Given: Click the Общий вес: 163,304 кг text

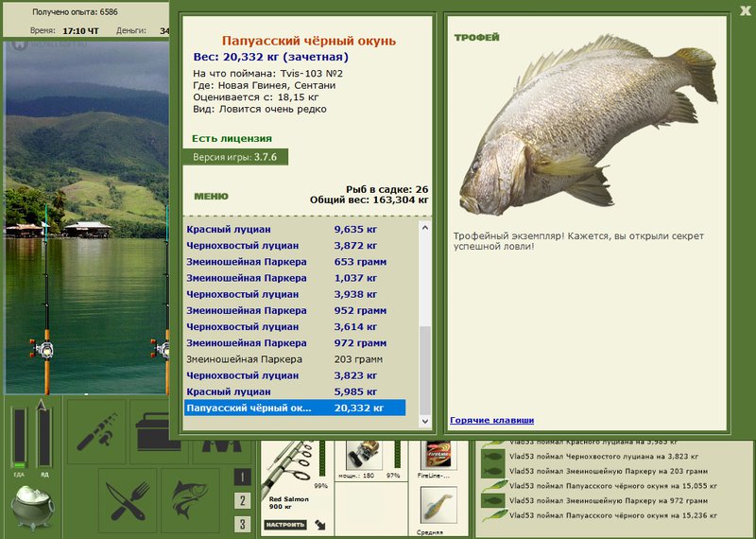Looking at the screenshot, I should [x=369, y=200].
